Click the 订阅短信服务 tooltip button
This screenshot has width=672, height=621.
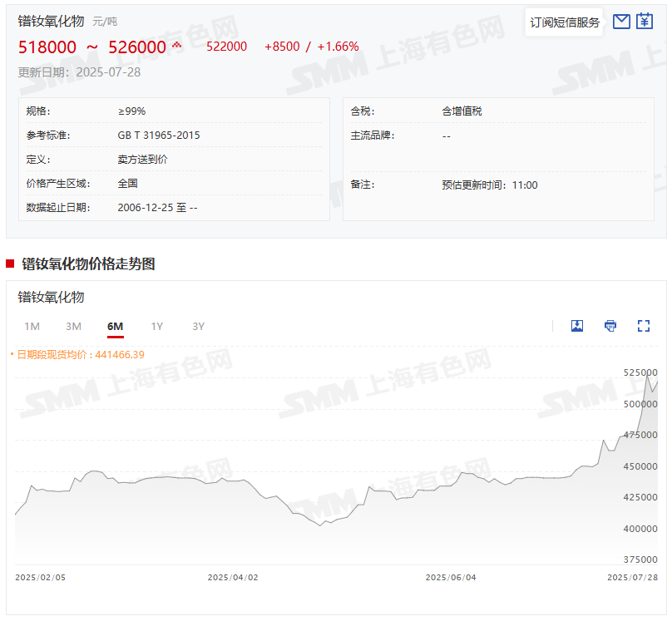(565, 22)
